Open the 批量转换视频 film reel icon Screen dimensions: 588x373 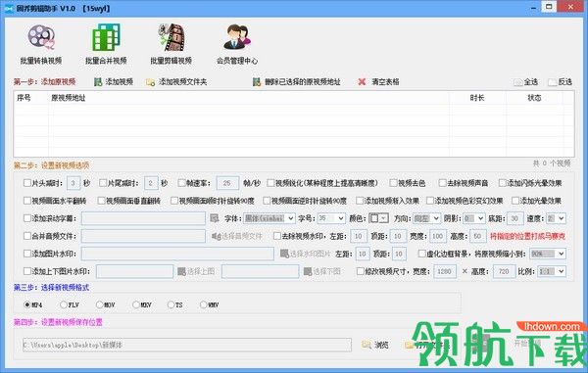coord(41,37)
